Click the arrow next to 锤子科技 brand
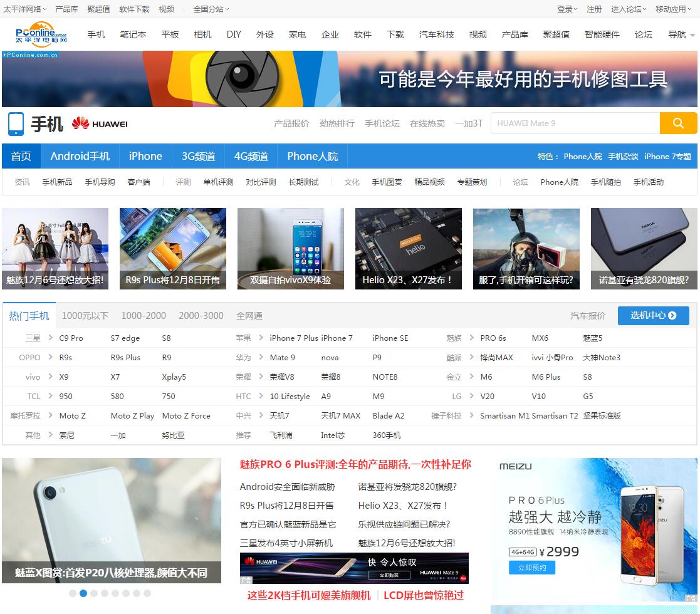This screenshot has height=614, width=700. [x=472, y=415]
